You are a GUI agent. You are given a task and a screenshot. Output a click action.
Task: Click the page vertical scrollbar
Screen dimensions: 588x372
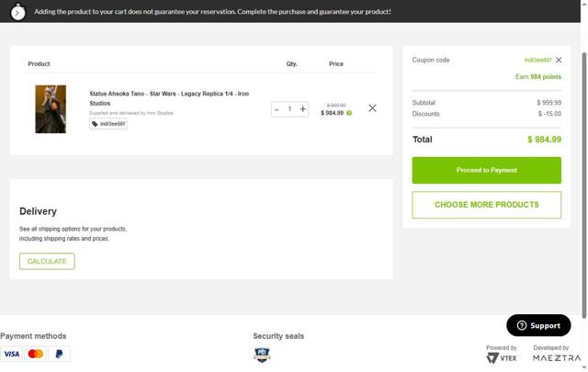coord(584,186)
